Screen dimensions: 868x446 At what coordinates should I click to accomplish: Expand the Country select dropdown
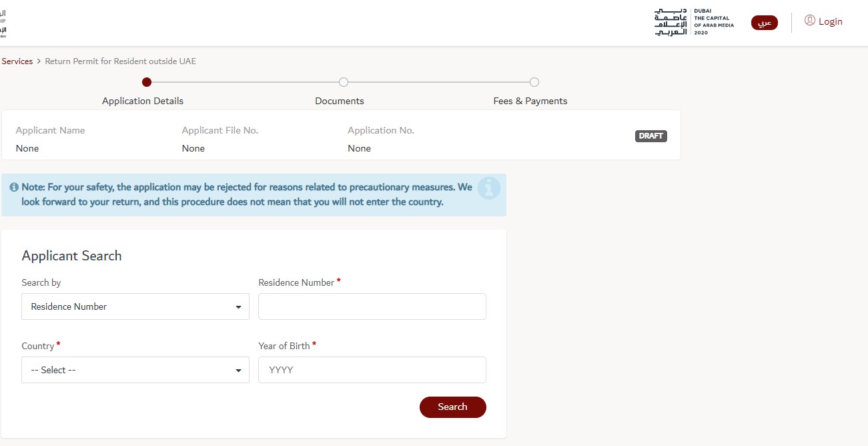point(135,370)
